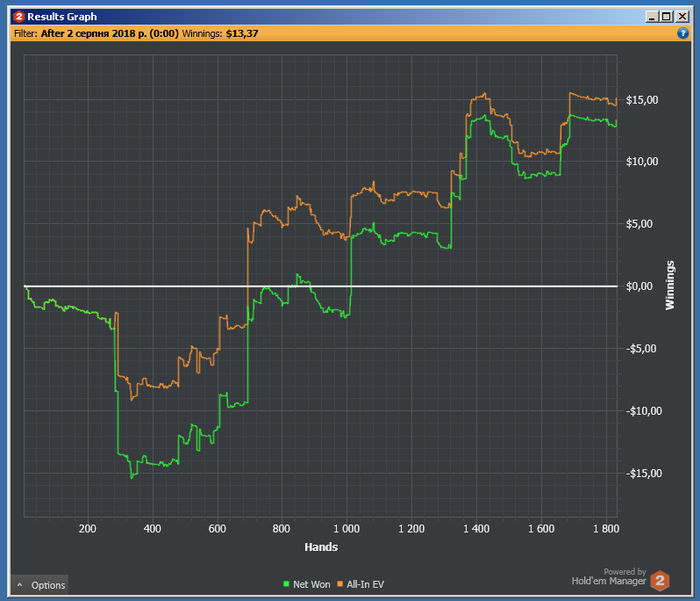Maximize the Results Graph window
The height and width of the screenshot is (601, 700).
tap(667, 17)
